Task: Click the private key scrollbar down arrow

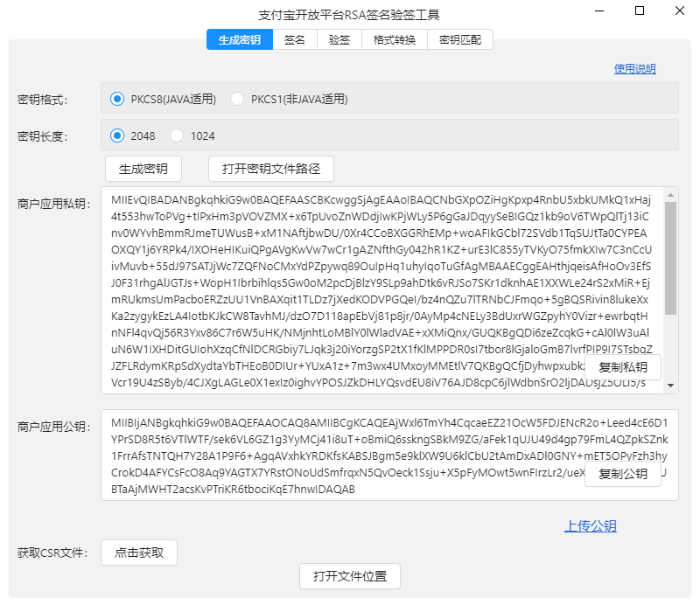Action: (670, 386)
